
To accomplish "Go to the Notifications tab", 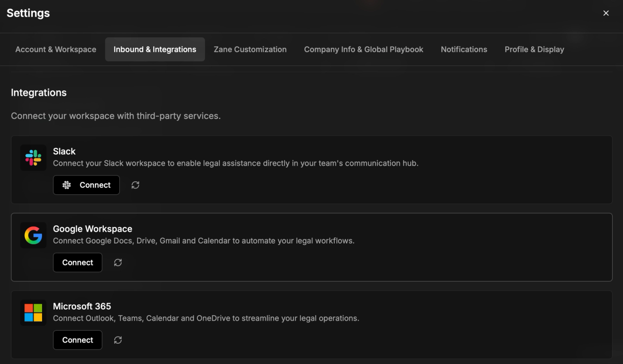I will pos(464,49).
